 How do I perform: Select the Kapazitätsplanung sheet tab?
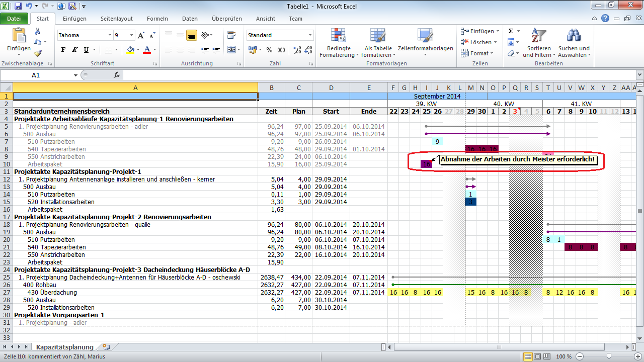64,347
